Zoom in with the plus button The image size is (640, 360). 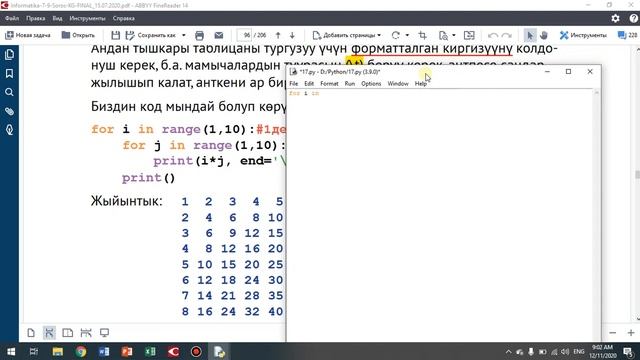click(x=631, y=333)
